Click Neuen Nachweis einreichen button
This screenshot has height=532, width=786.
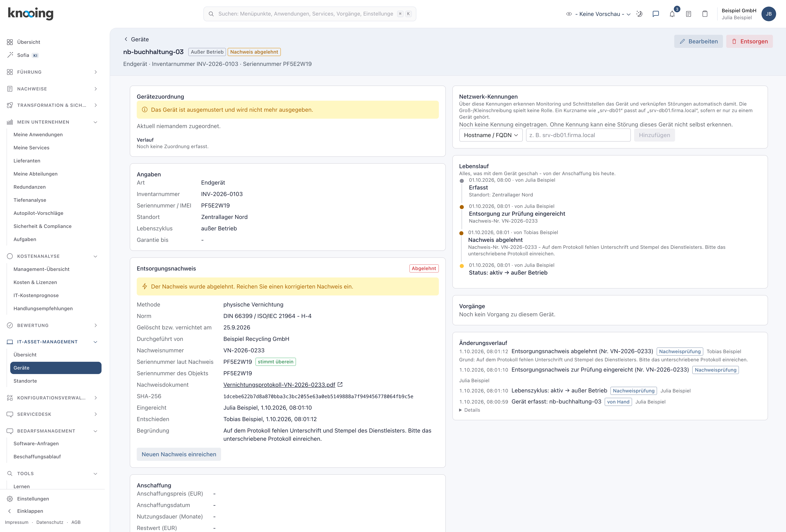click(x=178, y=454)
